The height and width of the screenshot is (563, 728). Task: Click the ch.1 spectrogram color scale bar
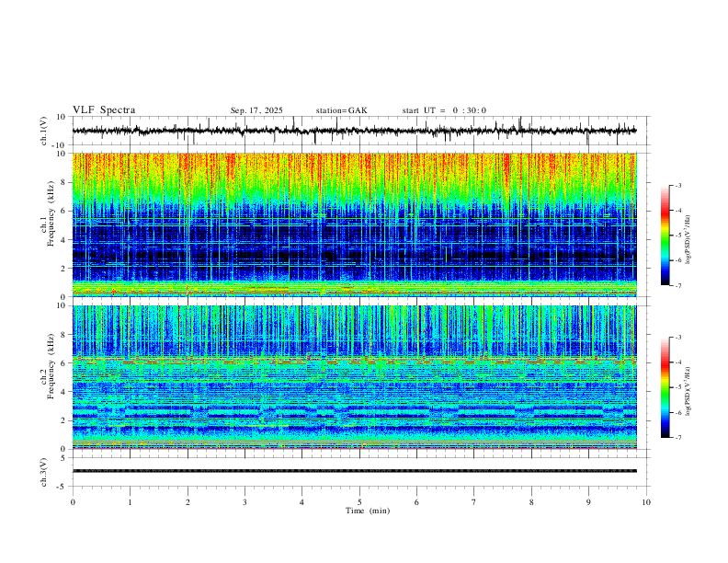coord(665,236)
